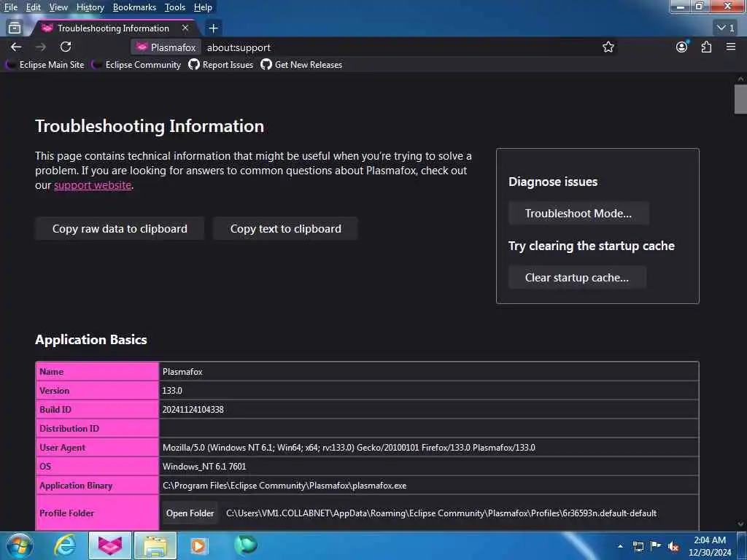Open the Tools menu
The width and height of the screenshot is (747, 560).
[x=175, y=7]
